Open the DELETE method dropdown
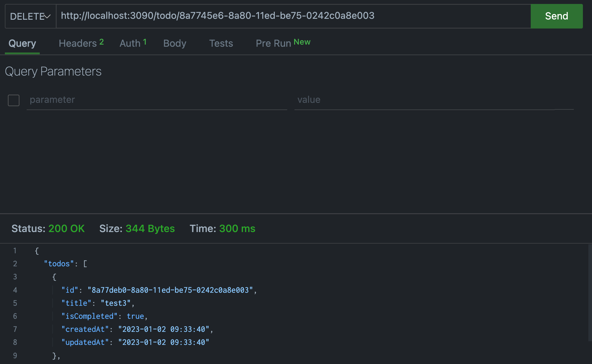This screenshot has width=592, height=364. pyautogui.click(x=30, y=16)
